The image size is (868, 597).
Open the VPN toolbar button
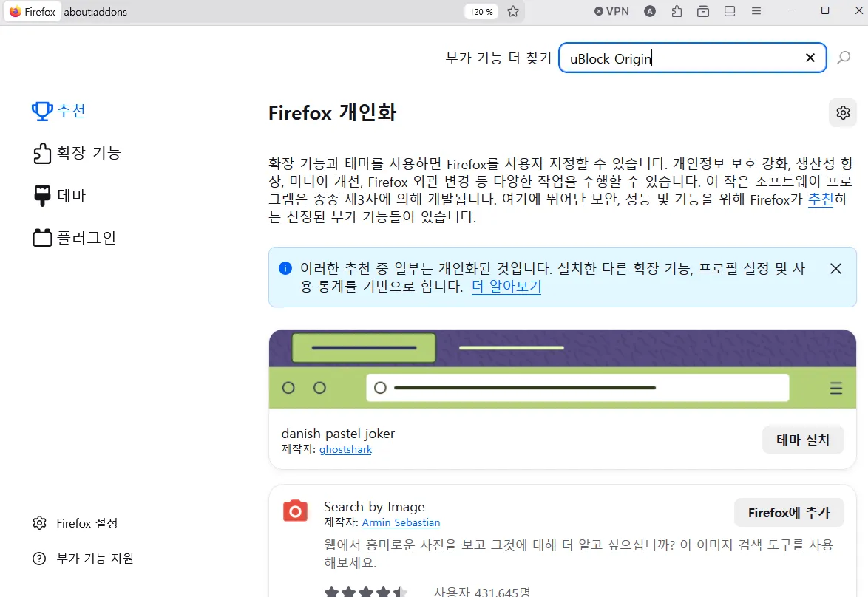[x=611, y=11]
